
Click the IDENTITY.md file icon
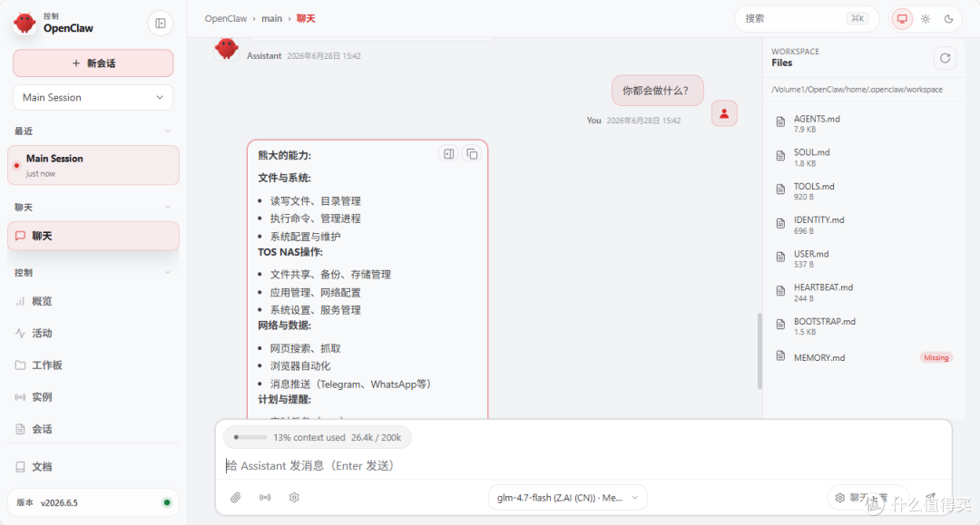(x=780, y=223)
